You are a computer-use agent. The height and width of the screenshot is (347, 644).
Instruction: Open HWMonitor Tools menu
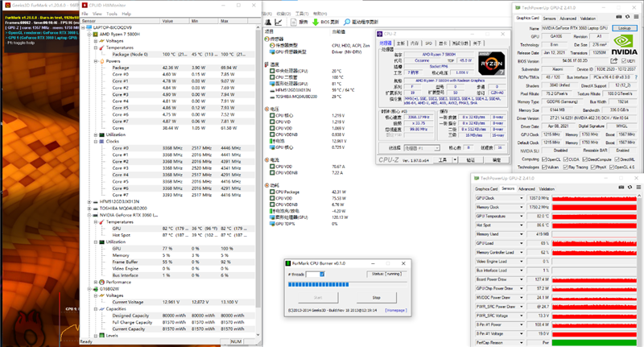click(112, 14)
